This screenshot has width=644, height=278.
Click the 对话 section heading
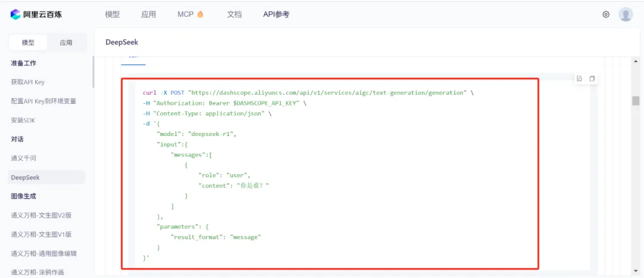[17, 139]
